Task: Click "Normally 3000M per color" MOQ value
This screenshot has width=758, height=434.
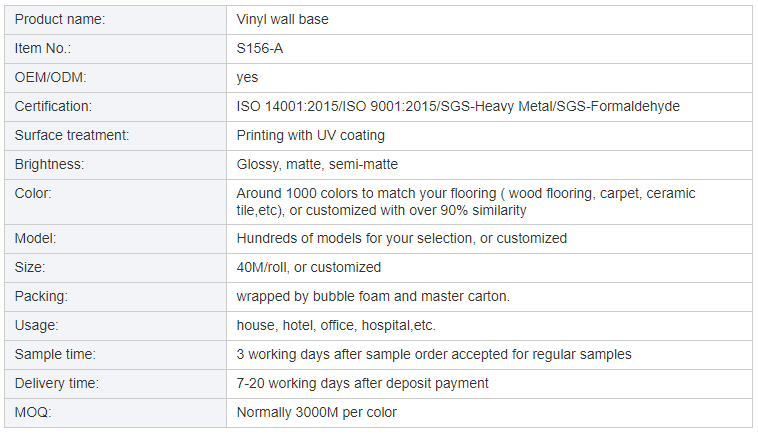Action: pyautogui.click(x=316, y=412)
